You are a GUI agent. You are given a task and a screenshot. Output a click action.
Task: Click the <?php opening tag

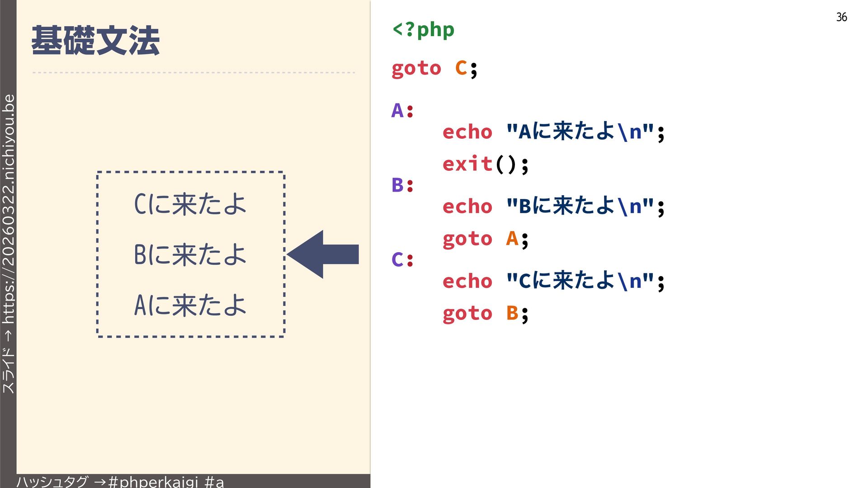[423, 30]
